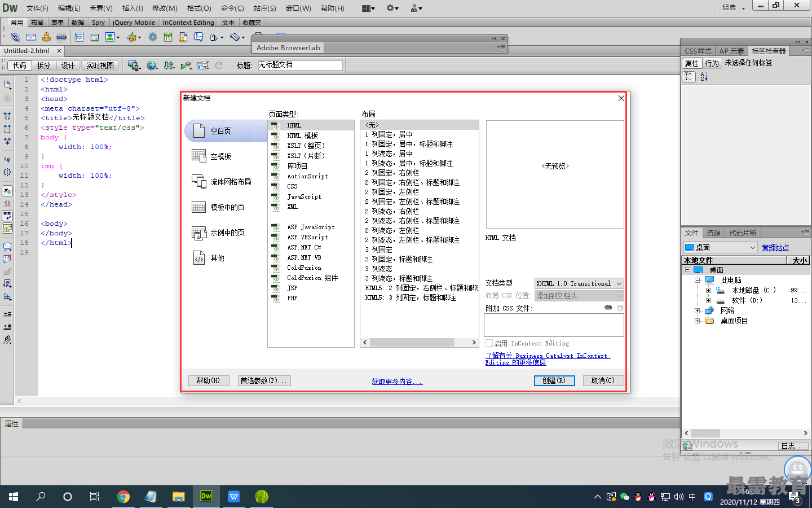Open the 插入(I) menu
The image size is (812, 508).
click(x=133, y=8)
